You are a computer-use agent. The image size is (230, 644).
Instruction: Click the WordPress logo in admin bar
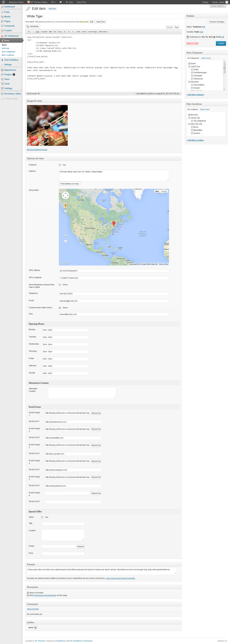tap(4, 2)
